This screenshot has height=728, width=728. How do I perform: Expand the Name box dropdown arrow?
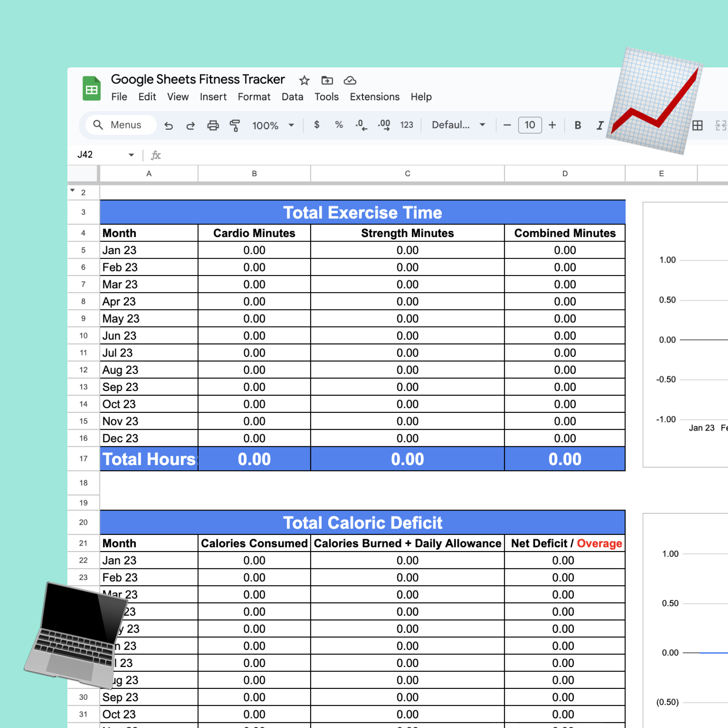click(131, 155)
